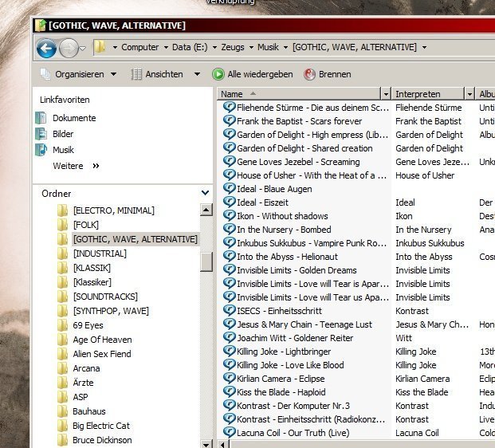The image size is (495, 448).
Task: Click audio icon of In the Nursery - Bombed
Action: 230,230
